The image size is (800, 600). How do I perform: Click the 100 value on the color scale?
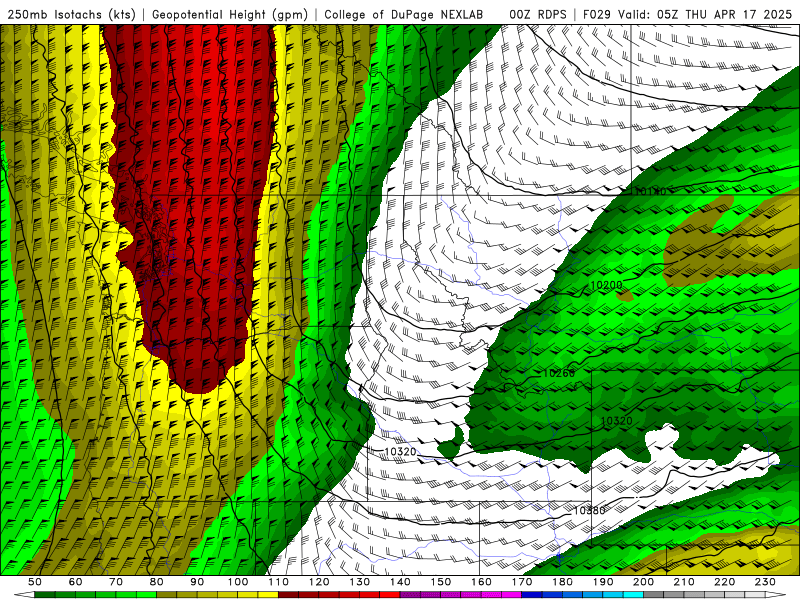click(238, 582)
